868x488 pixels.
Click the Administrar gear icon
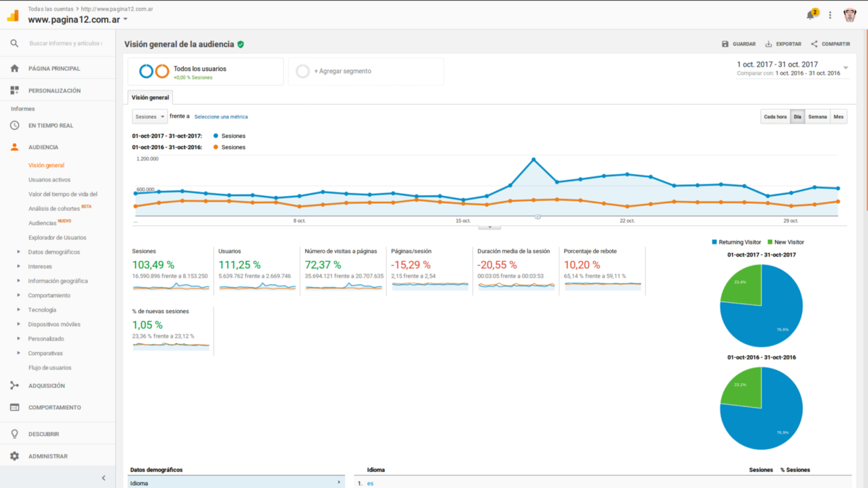pos(14,456)
